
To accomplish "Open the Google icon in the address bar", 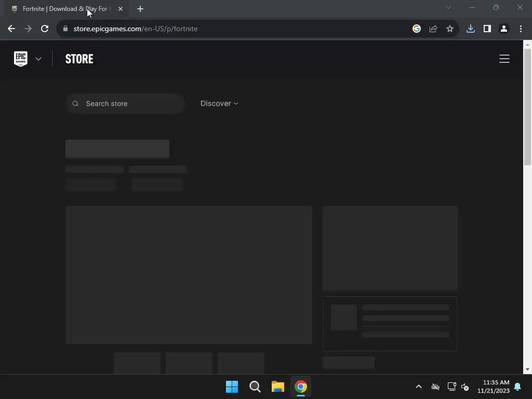I will (x=416, y=29).
